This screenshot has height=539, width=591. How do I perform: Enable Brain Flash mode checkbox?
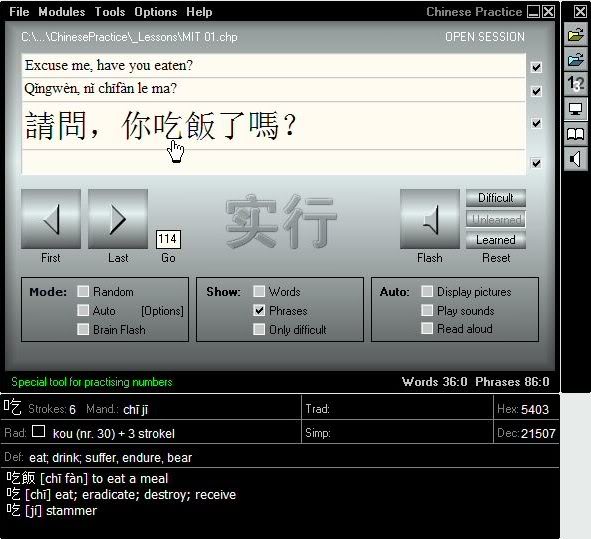[83, 329]
